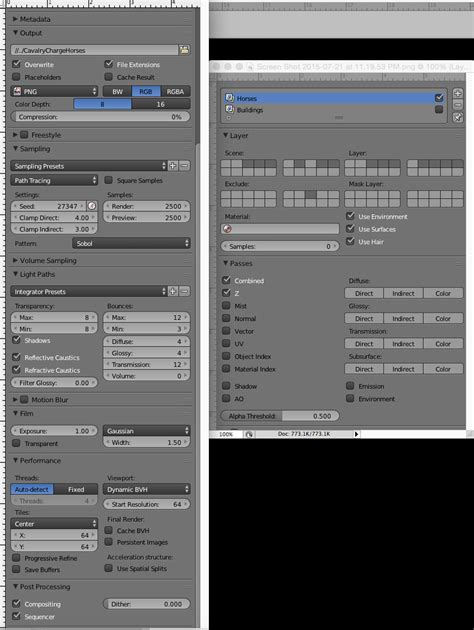
Task: Select BW color mode
Action: click(117, 92)
